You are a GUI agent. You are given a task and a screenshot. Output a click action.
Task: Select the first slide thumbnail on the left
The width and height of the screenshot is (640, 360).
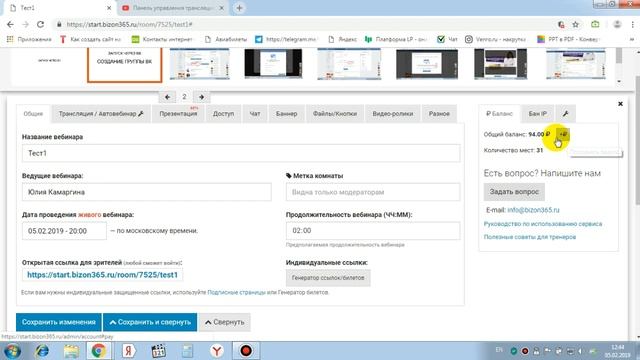[x=49, y=63]
